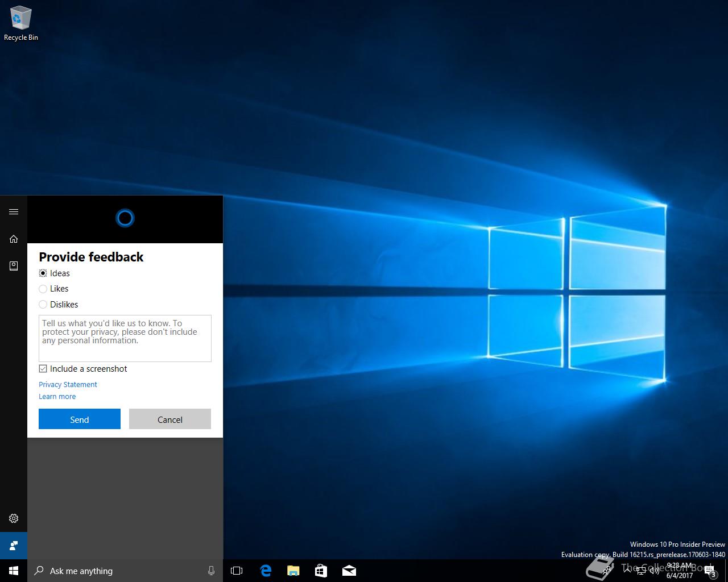Cancel the feedback form
The width and height of the screenshot is (728, 582).
click(170, 419)
